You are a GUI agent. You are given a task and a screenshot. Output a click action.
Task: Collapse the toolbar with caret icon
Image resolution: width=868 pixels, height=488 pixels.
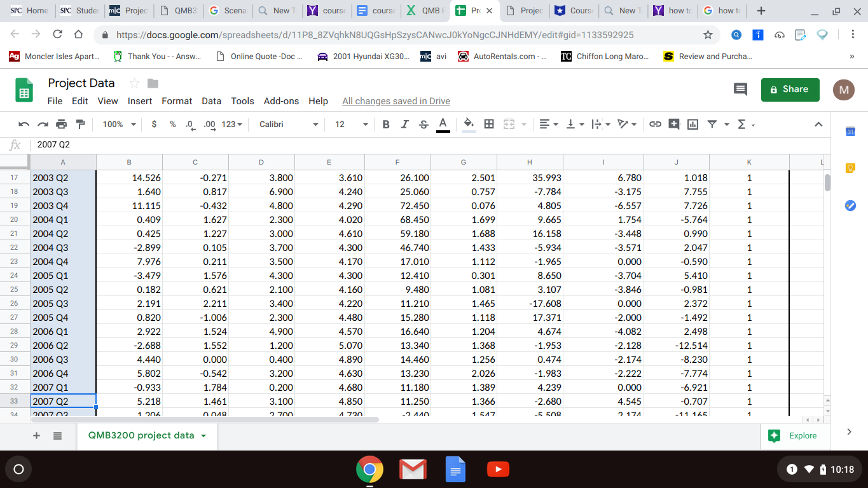click(819, 125)
